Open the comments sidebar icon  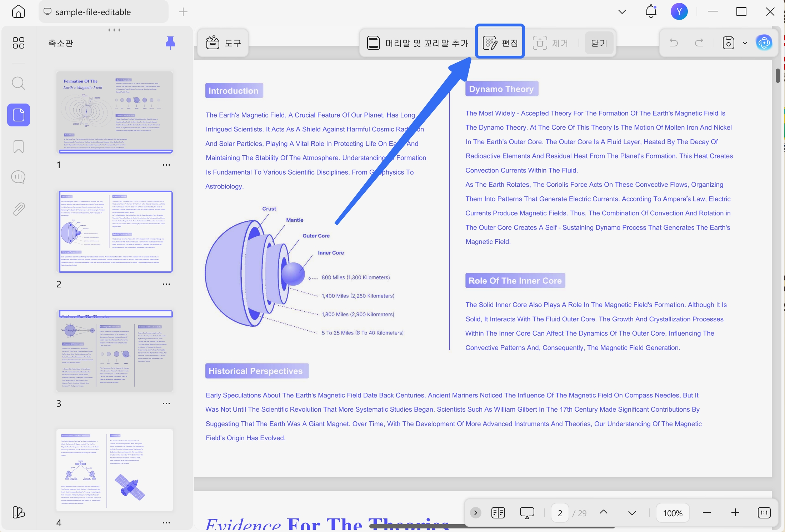point(19,177)
